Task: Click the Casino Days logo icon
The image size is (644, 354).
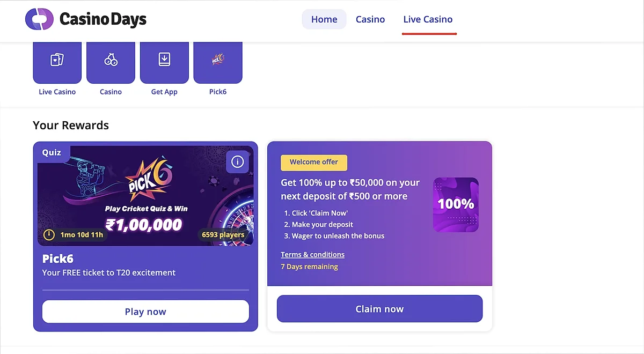Action: pyautogui.click(x=39, y=19)
